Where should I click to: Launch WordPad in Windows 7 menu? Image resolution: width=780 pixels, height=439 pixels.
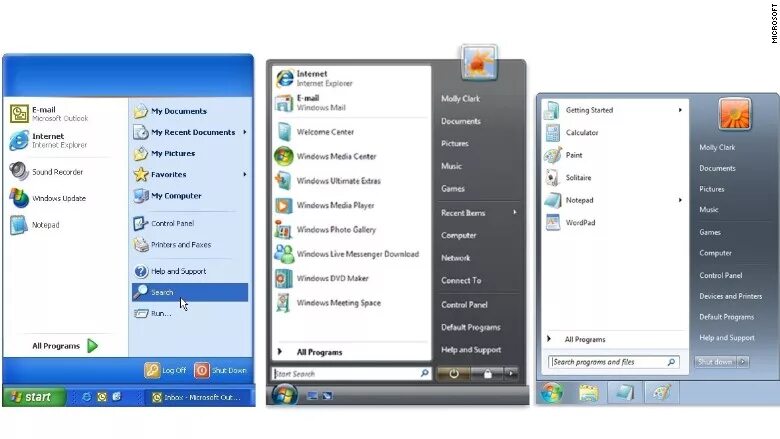(570, 223)
